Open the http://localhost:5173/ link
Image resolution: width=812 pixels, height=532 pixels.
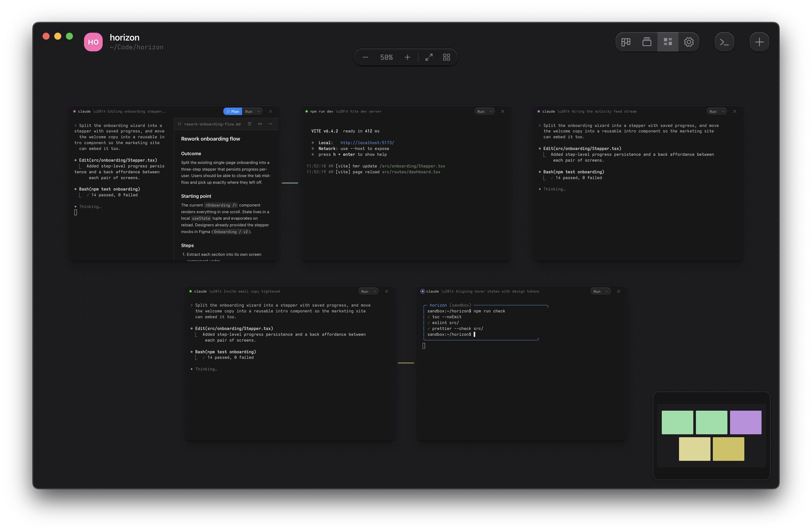click(367, 143)
